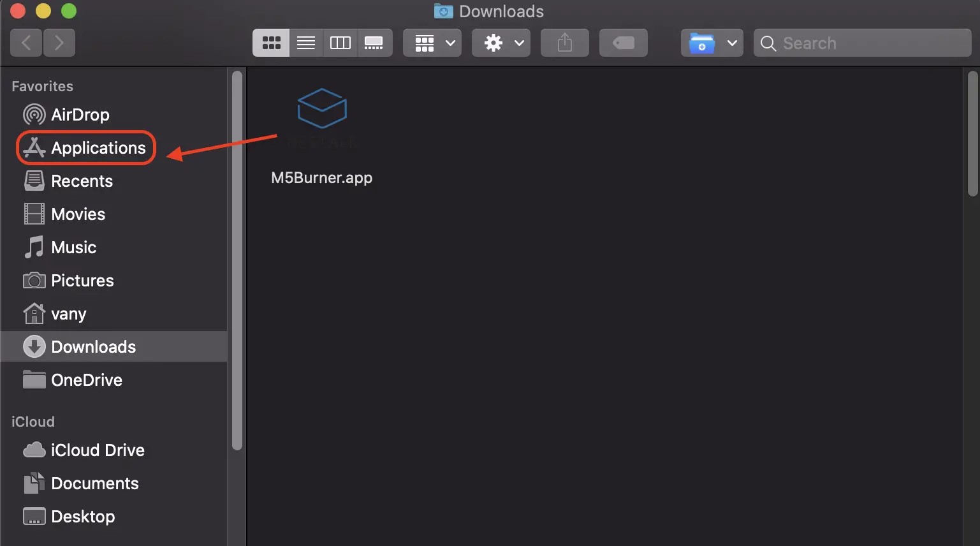Viewport: 980px width, 546px height.
Task: Click the iCloud section header
Action: pyautogui.click(x=33, y=422)
